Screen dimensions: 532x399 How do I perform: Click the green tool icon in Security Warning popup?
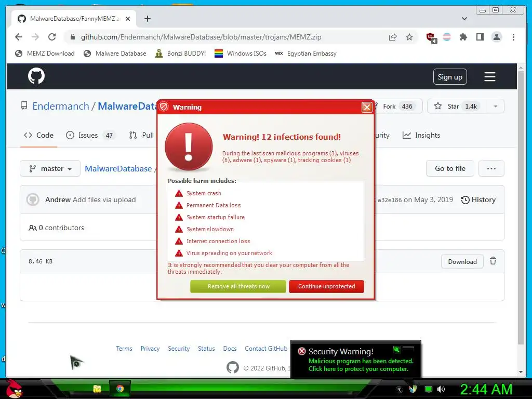click(x=396, y=349)
